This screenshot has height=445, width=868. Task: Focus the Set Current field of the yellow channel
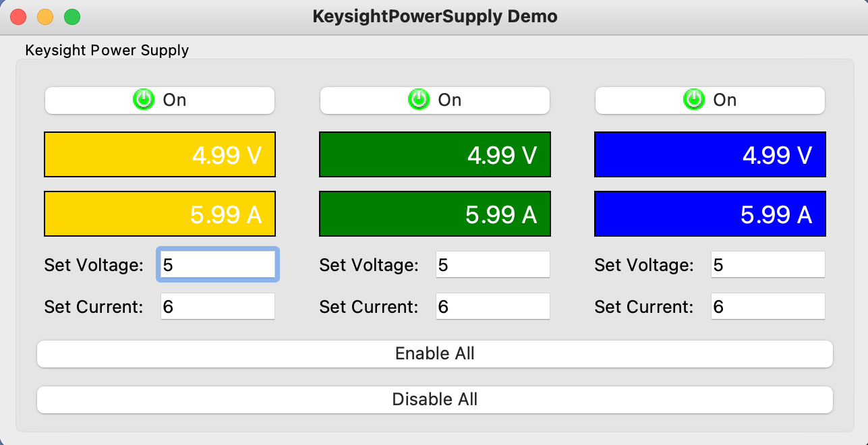218,307
